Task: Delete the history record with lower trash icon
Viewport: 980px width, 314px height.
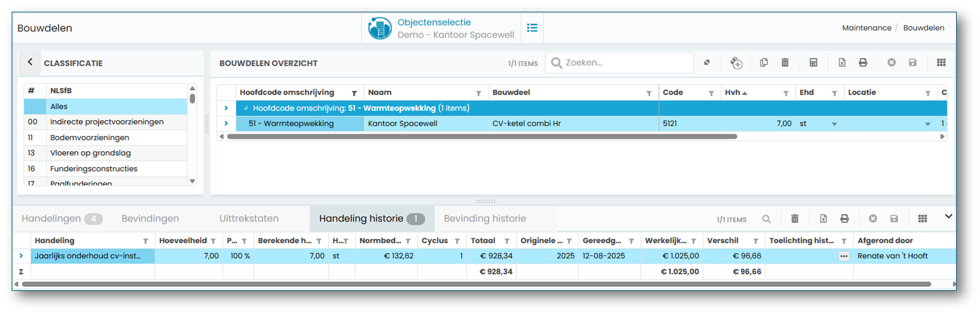Action: (795, 218)
